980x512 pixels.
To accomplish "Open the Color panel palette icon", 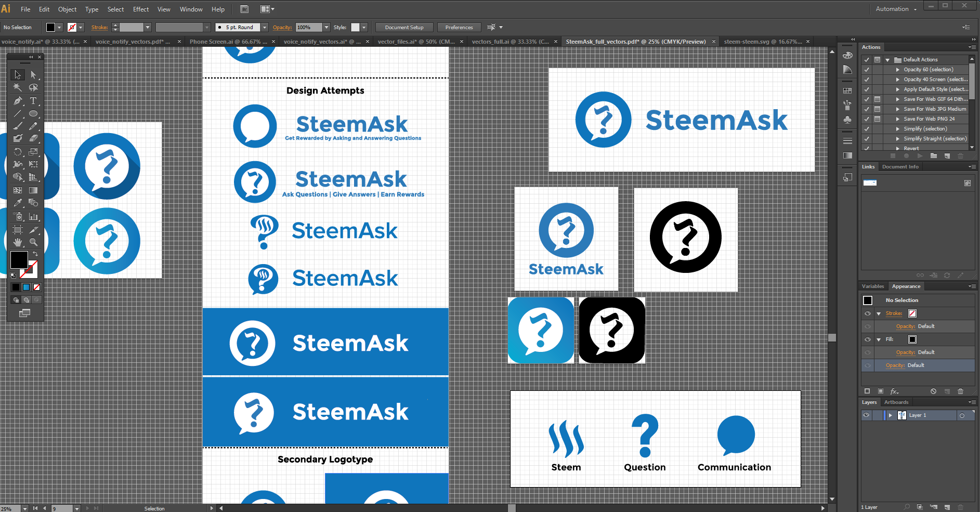I will [x=847, y=56].
